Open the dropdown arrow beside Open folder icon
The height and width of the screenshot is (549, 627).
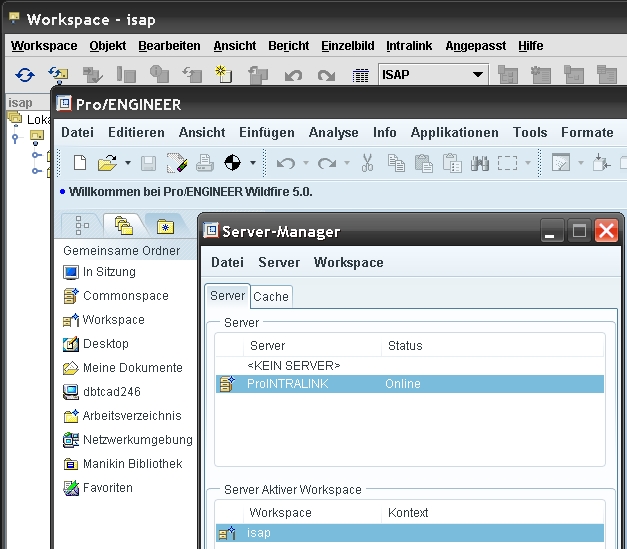[x=128, y=163]
